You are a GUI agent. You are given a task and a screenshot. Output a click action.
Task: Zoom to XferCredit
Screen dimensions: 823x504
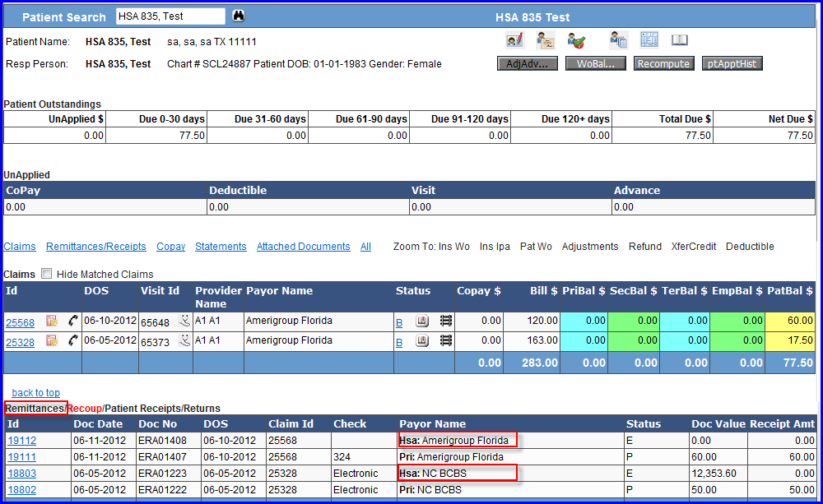coord(693,247)
